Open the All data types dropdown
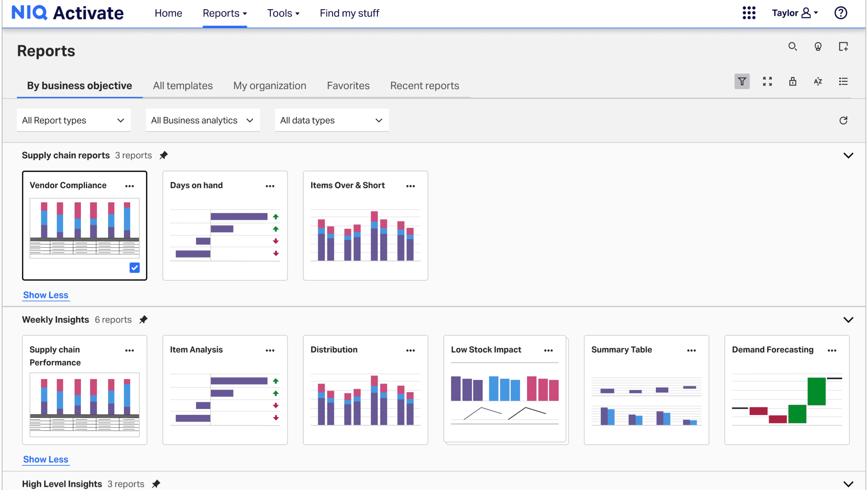 click(331, 120)
